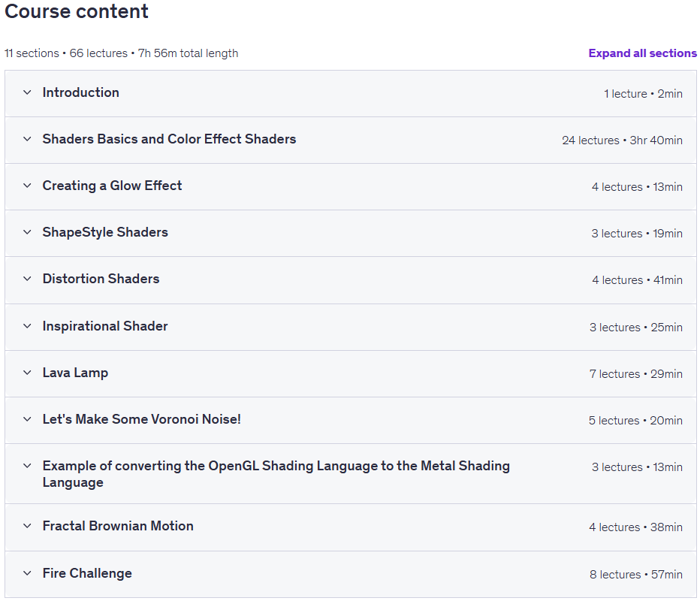The image size is (700, 601).
Task: Open Fractal Brownian Motion chevron
Action: [27, 526]
